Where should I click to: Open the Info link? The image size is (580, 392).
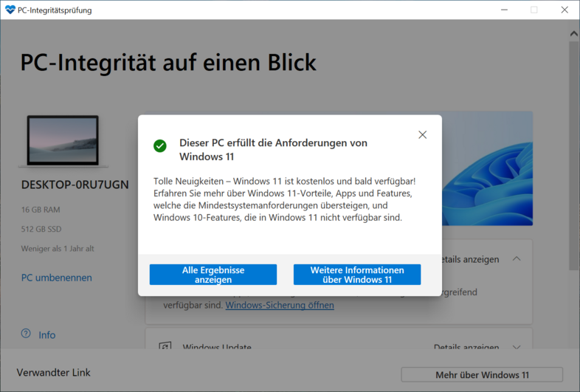(x=47, y=334)
